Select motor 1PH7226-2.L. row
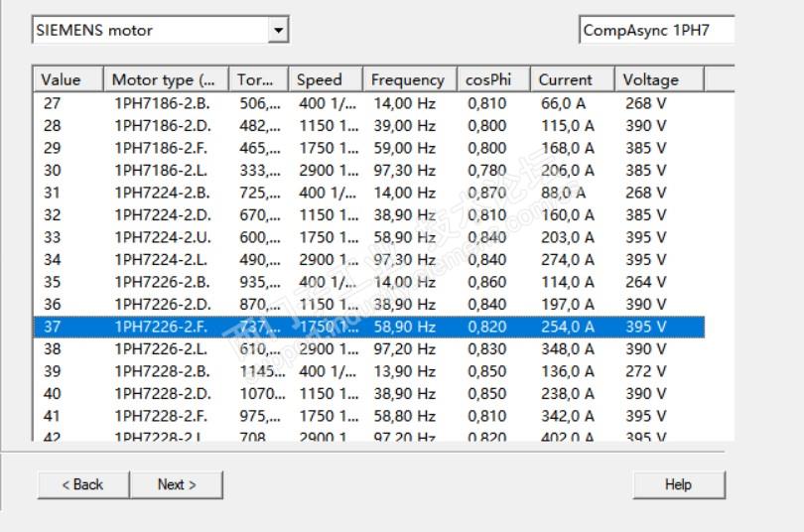 coord(369,349)
